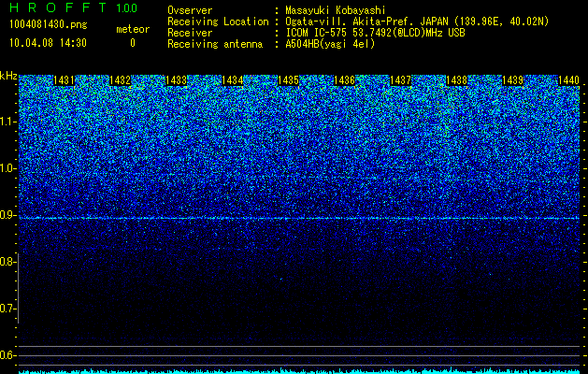
Task: Click the 1435 time marker
Action: pyautogui.click(x=288, y=80)
